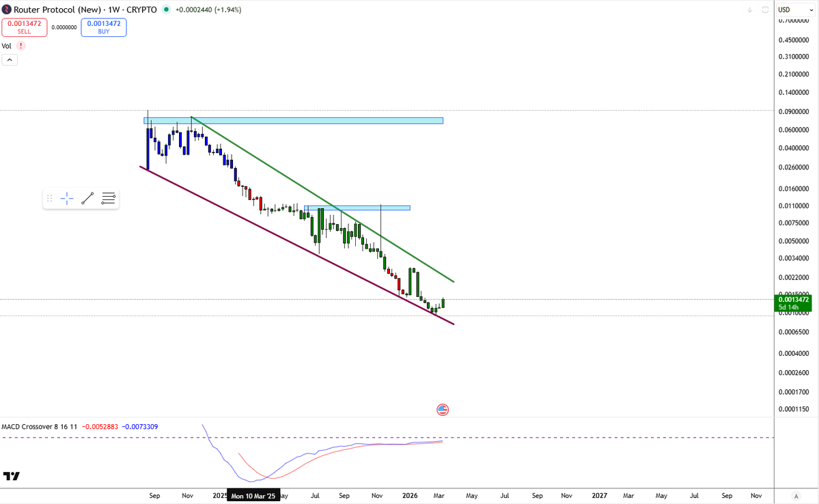Select the crosshair cursor tool
Viewport: 819px width, 504px height.
pyautogui.click(x=66, y=198)
